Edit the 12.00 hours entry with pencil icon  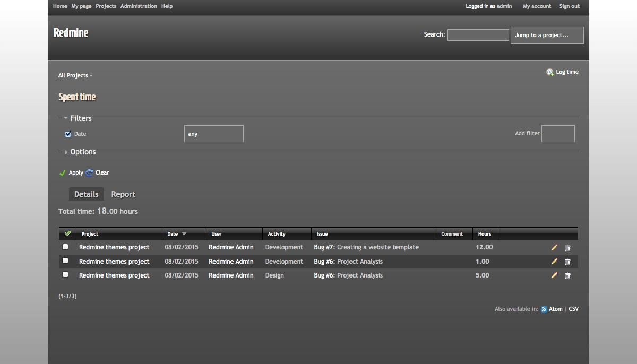click(554, 247)
